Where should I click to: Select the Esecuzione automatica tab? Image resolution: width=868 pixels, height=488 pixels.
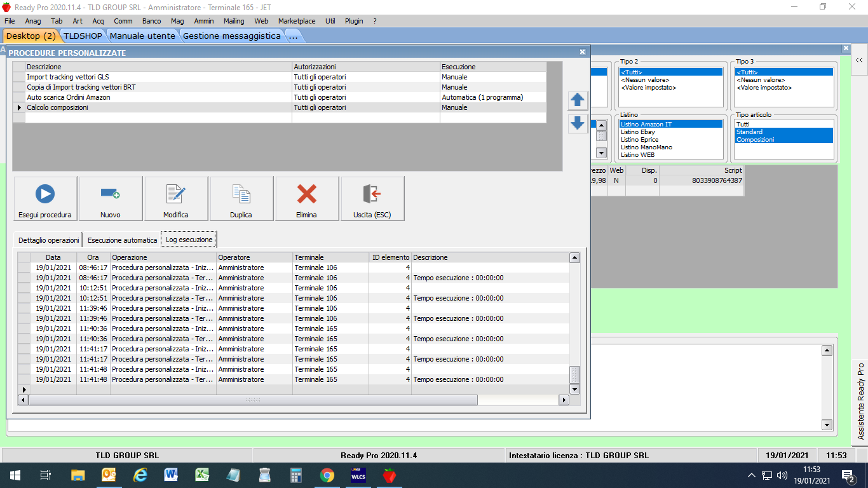122,240
